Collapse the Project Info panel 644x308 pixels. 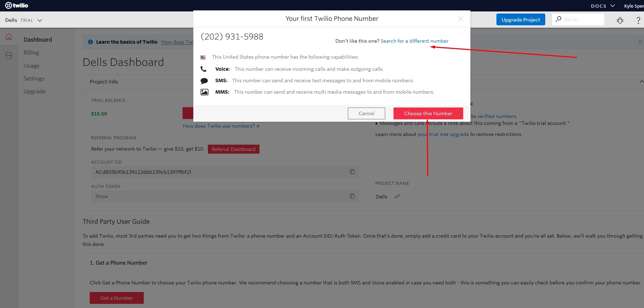coord(641,82)
